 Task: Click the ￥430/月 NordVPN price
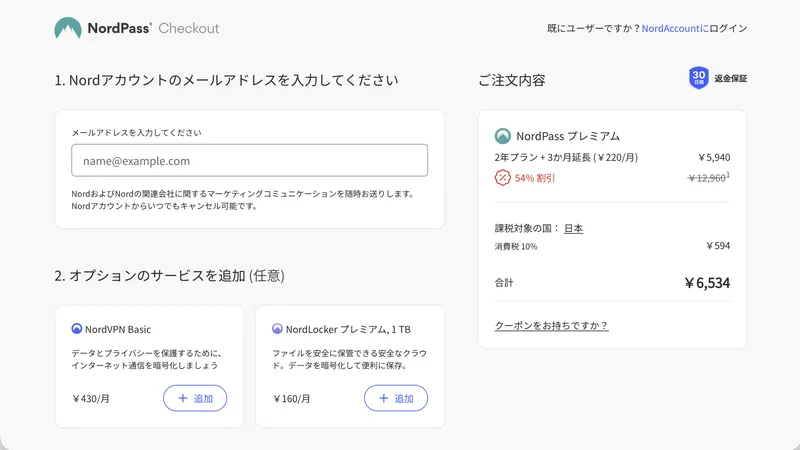91,398
